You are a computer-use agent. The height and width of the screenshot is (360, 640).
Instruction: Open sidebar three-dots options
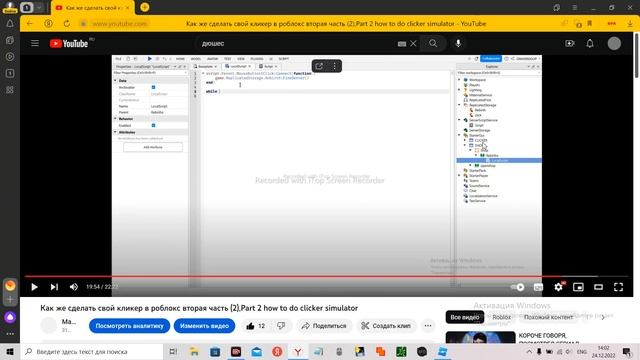point(10,334)
